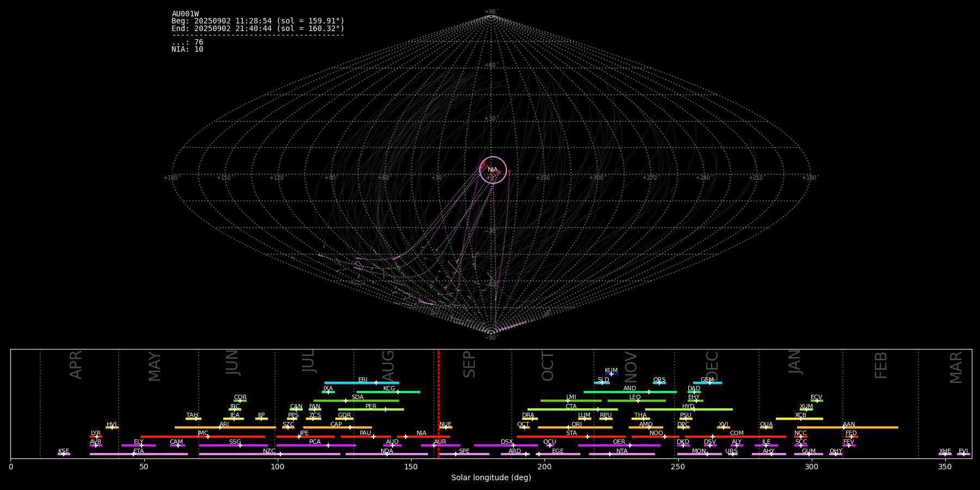
Task: Click the QUA shower peak cross
Action: 766,427
